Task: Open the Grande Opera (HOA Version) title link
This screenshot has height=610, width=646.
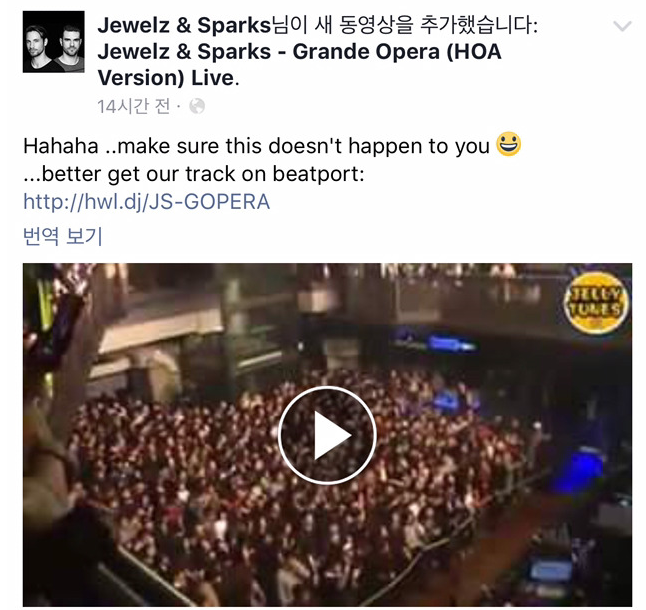Action: pos(300,65)
